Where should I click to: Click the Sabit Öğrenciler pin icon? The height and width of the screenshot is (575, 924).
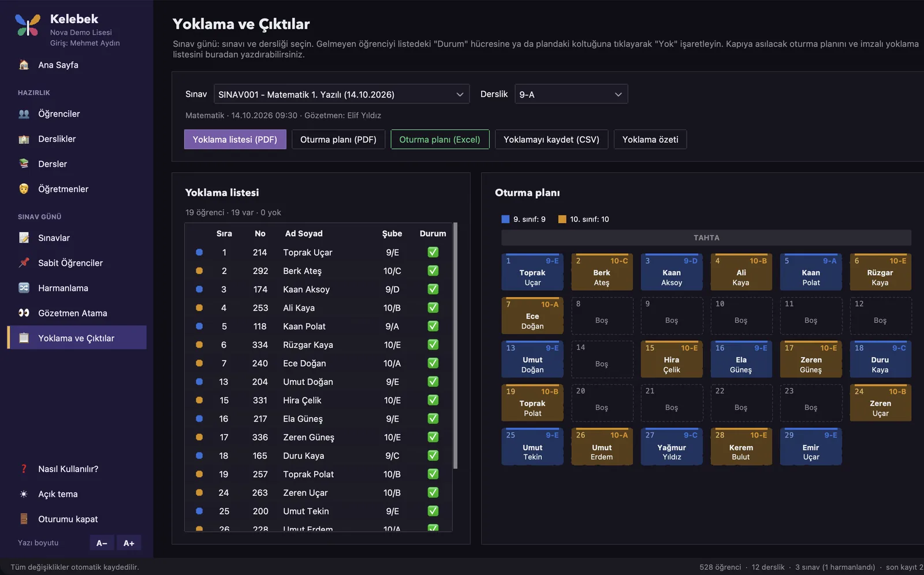pos(24,263)
